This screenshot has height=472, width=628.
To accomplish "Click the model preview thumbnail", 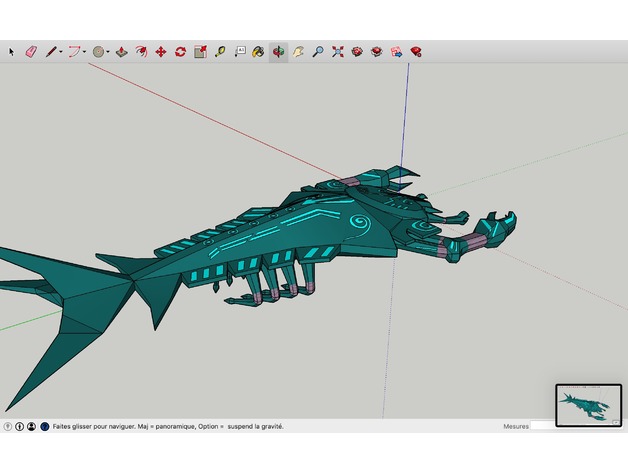I will [587, 405].
